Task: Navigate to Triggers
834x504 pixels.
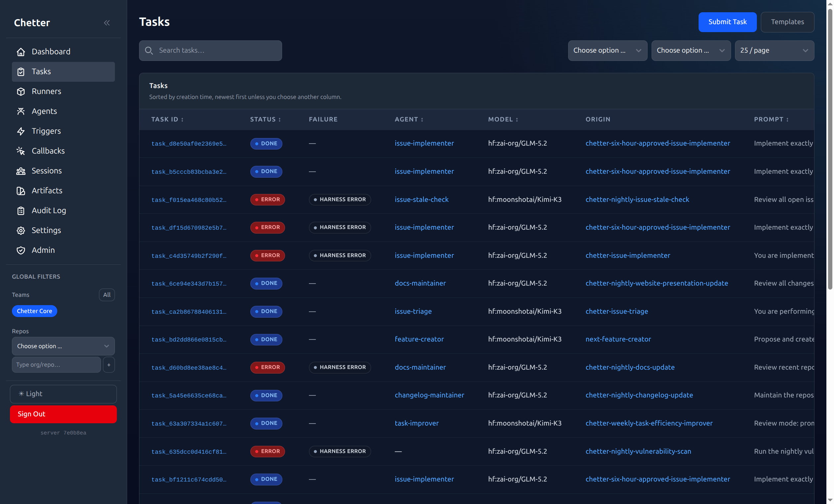Action: pyautogui.click(x=63, y=131)
